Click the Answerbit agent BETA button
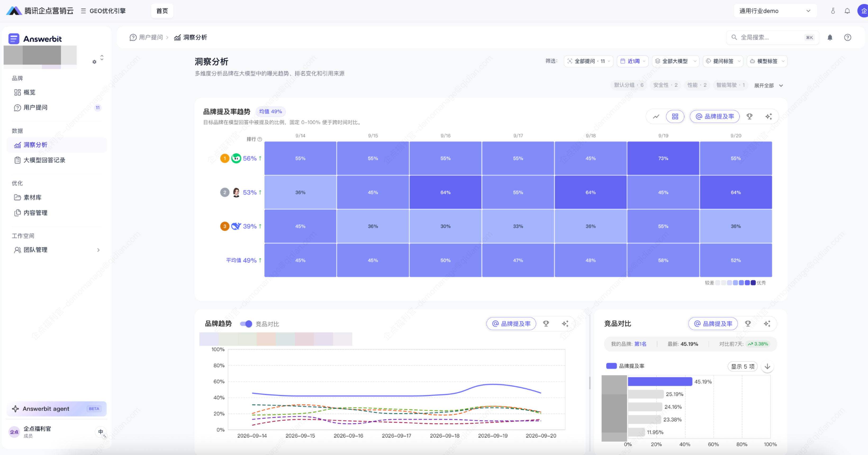Screen dimensions: 868x455 tap(57, 408)
